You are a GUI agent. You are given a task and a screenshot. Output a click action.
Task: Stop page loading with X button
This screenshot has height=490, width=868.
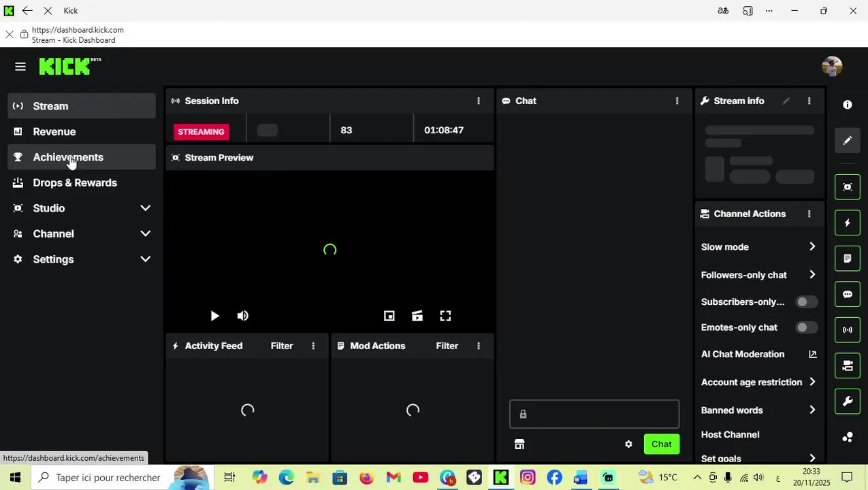(48, 11)
